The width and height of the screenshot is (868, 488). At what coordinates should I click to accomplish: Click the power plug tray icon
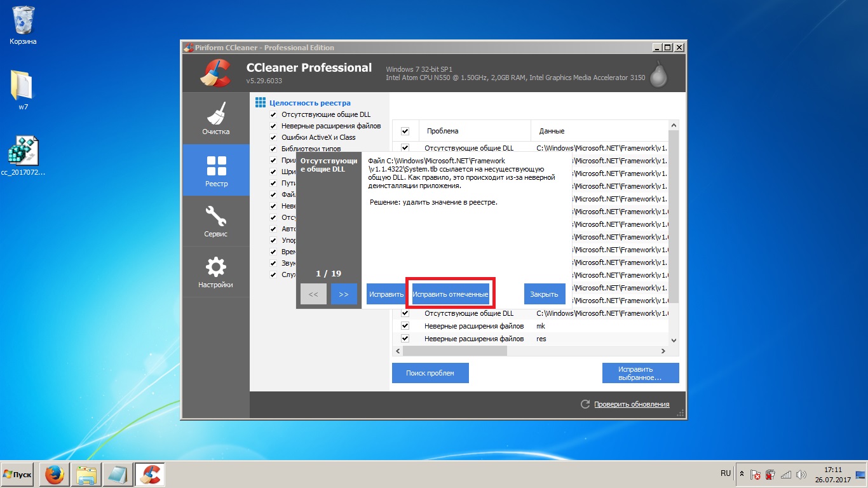[x=770, y=475]
